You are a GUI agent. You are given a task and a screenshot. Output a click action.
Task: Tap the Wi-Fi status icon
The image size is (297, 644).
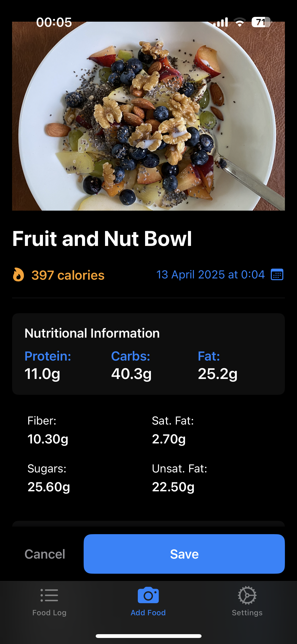click(240, 22)
